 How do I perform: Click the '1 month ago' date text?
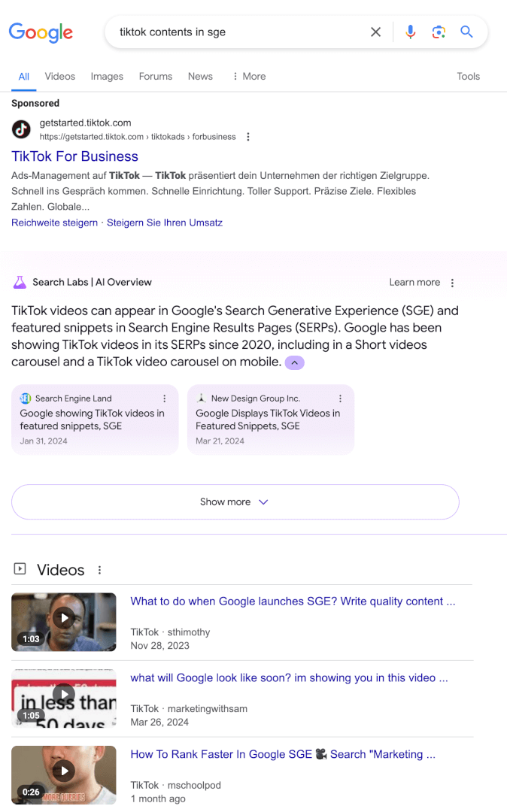(x=158, y=799)
